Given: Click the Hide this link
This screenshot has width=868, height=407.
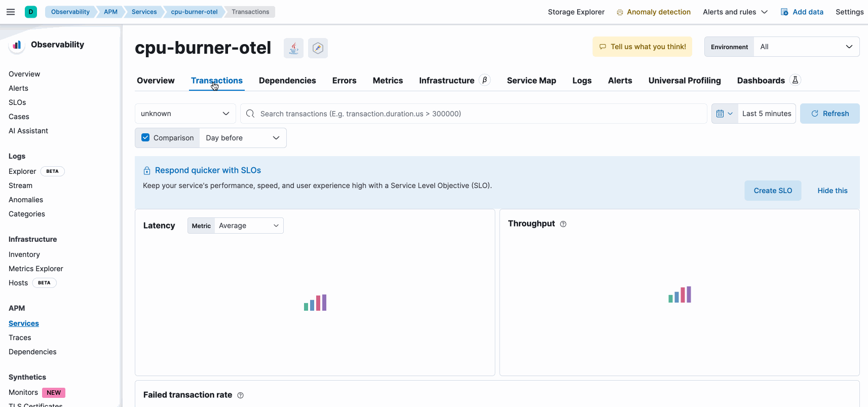Looking at the screenshot, I should coord(832,191).
